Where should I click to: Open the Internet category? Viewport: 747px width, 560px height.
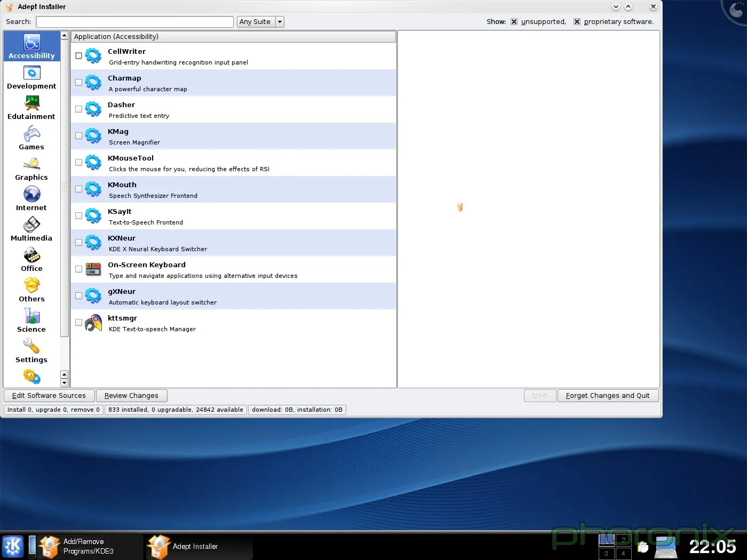[x=31, y=199]
